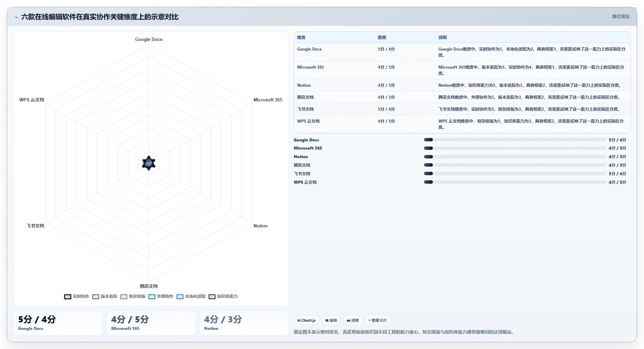Click the score at the end of the WPS 云文档 progress bar
Screen dimensions: 644x349
(x=617, y=182)
